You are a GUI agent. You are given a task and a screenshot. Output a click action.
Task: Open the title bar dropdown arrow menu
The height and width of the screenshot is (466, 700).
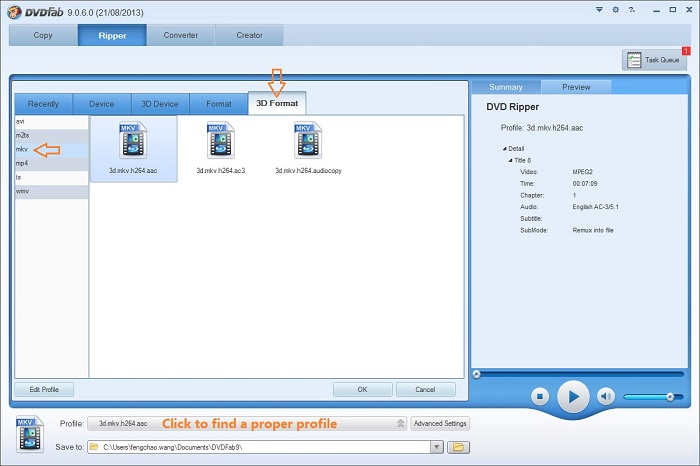point(599,9)
